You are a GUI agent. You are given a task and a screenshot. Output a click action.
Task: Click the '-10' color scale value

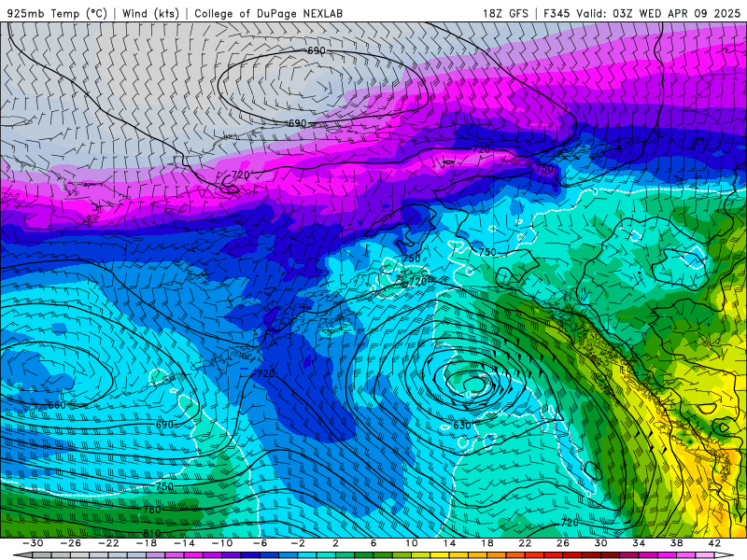(x=222, y=543)
